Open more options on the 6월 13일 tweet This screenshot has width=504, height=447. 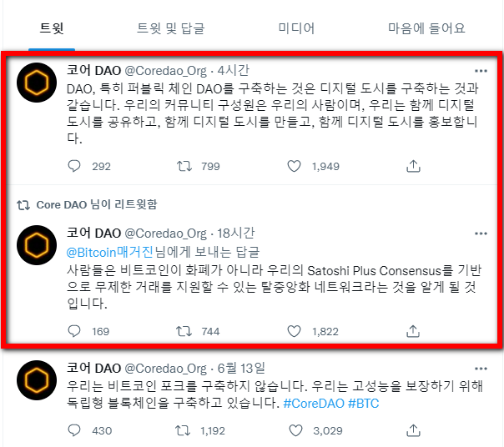481,369
